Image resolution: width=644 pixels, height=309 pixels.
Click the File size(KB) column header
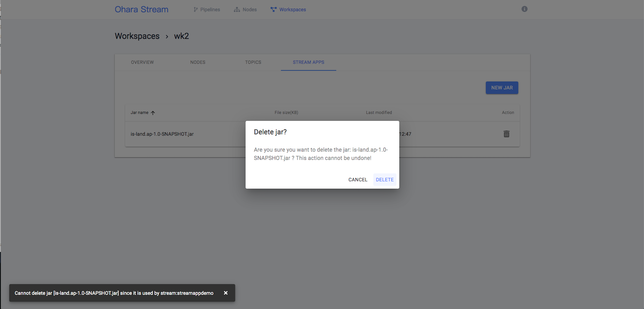(x=286, y=112)
